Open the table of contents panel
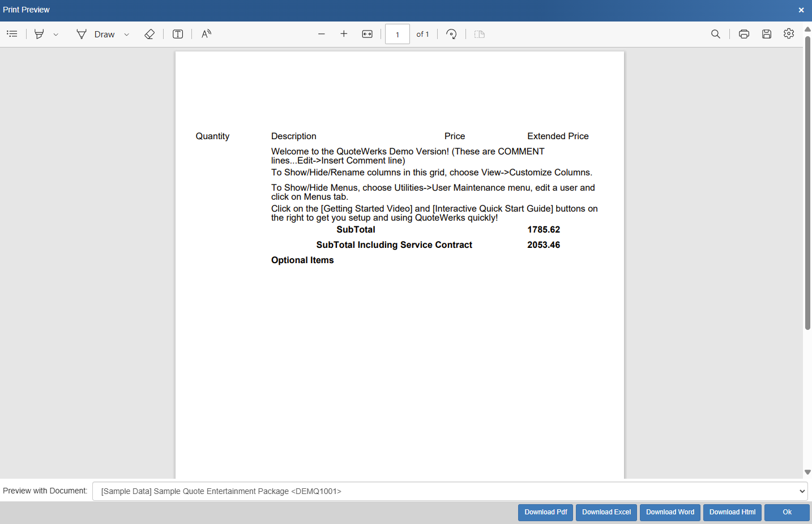The image size is (812, 524). [12, 34]
